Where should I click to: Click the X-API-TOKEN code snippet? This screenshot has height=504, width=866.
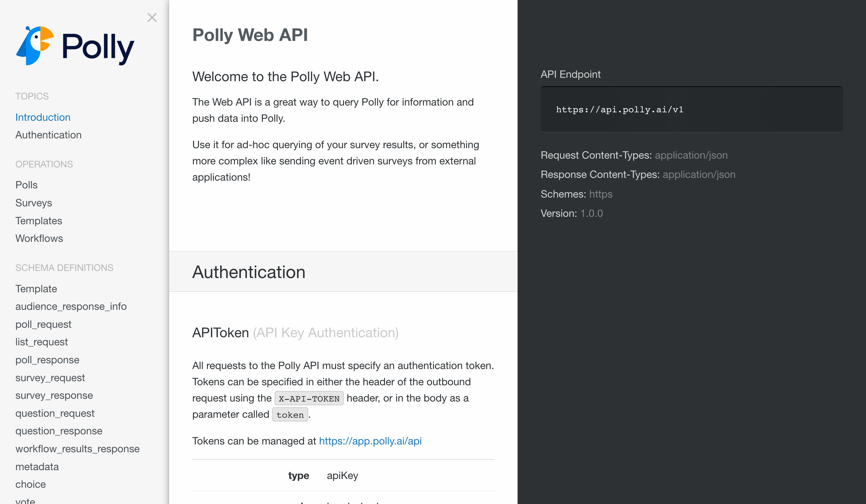pos(309,398)
